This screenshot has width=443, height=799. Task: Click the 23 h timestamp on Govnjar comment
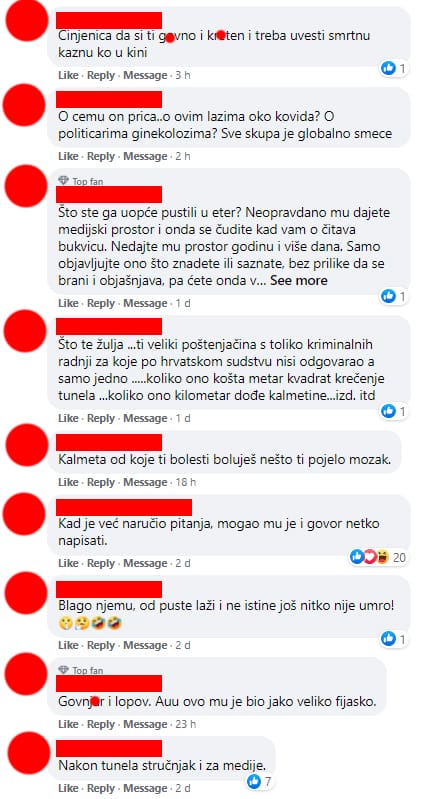click(x=186, y=724)
